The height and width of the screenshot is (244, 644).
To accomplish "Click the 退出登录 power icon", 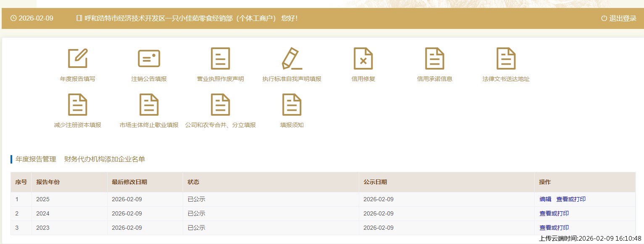I will click(x=604, y=18).
